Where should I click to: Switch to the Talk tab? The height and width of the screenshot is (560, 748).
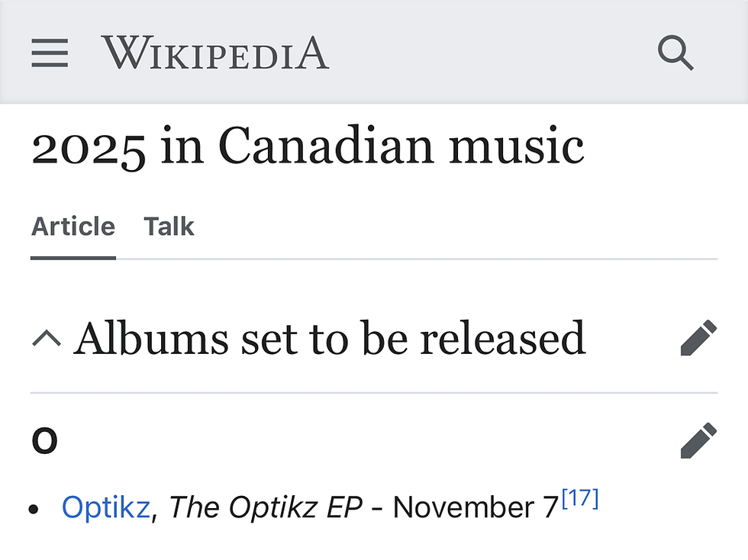pos(169,226)
